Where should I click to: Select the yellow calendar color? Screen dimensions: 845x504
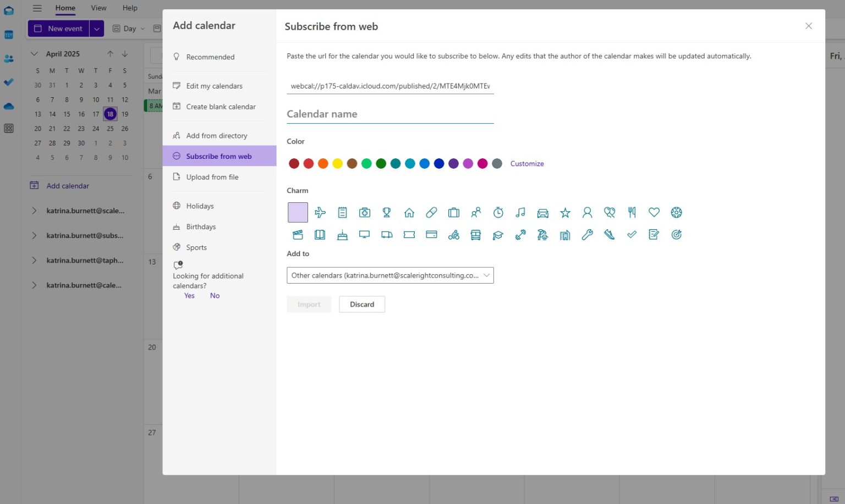pos(337,163)
